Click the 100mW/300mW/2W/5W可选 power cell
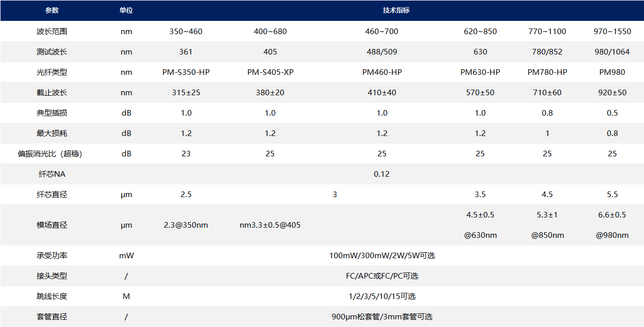This screenshot has width=644, height=327. [x=382, y=256]
